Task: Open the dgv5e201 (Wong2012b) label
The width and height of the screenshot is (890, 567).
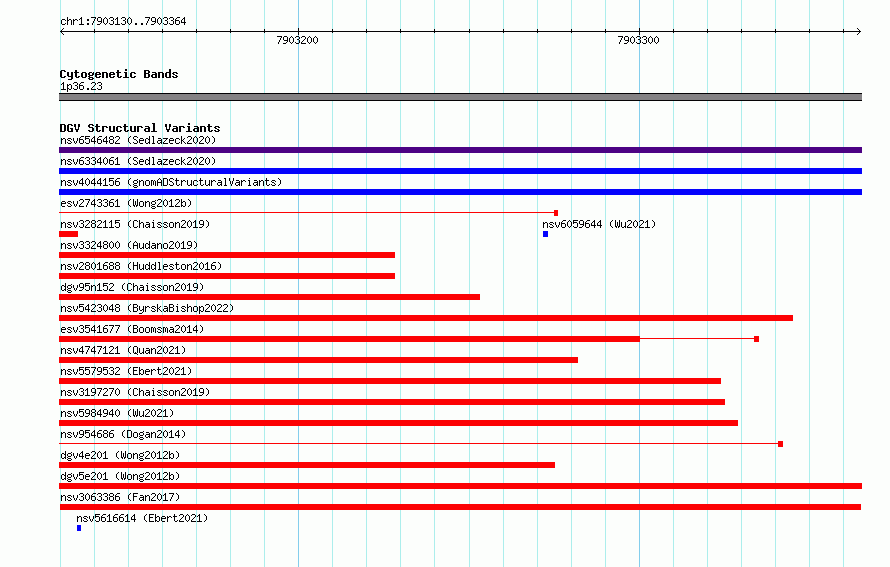Action: coord(120,476)
